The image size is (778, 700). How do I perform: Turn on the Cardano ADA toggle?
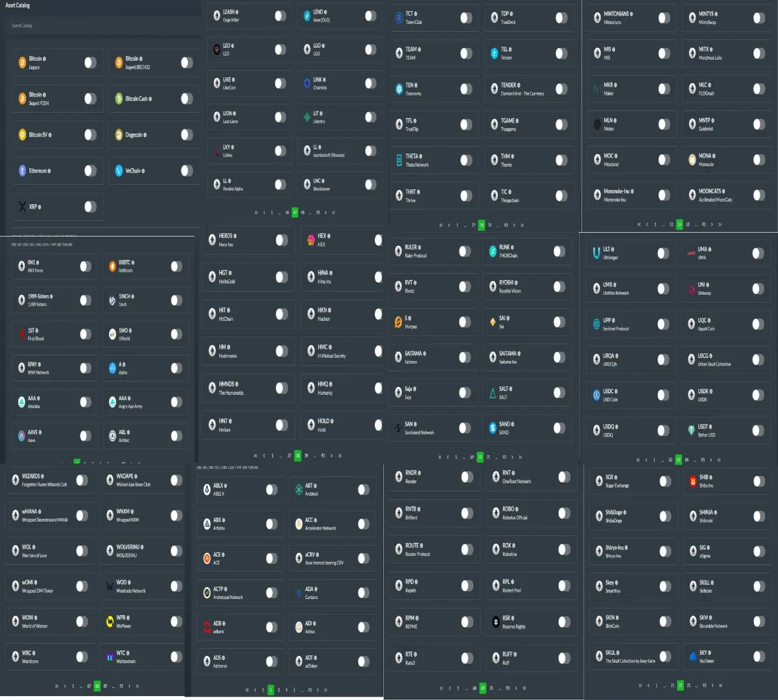[x=363, y=593]
